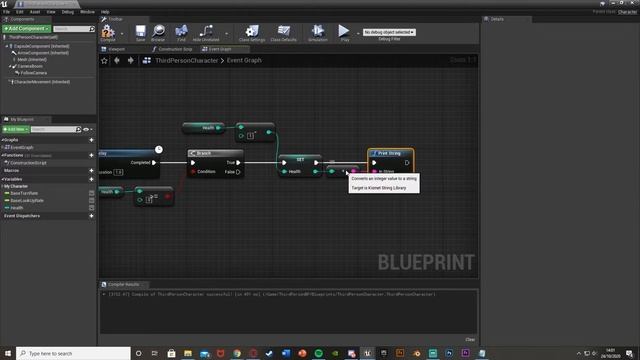Screen dimensions: 640x360
Task: Save the blueprint with the Save icon
Action: point(140,32)
